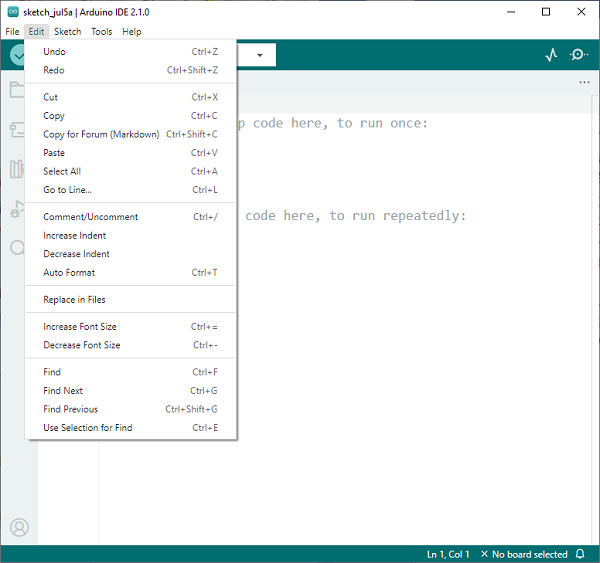Click the 'run repeatedly' comment line

point(355,216)
